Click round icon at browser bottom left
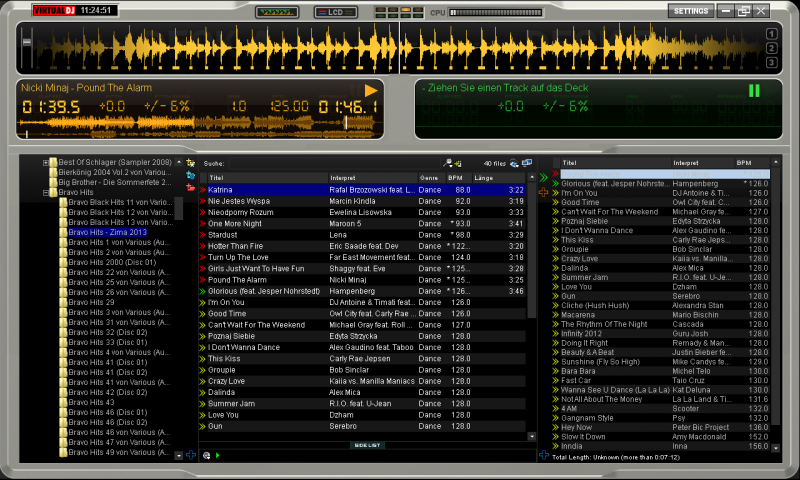The image size is (800, 480). (206, 456)
